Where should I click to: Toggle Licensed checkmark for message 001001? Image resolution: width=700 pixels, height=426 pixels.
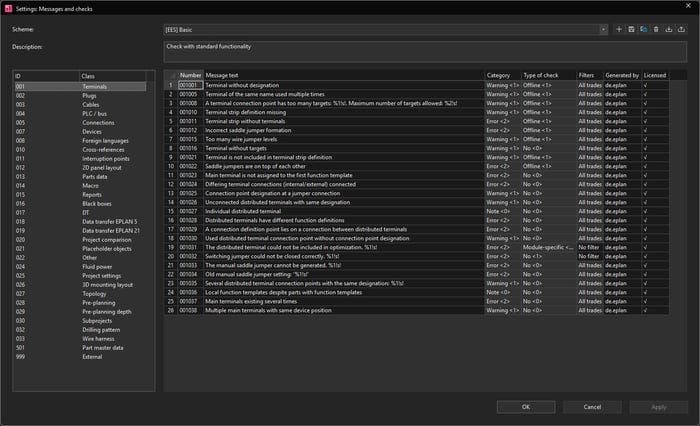pos(646,85)
